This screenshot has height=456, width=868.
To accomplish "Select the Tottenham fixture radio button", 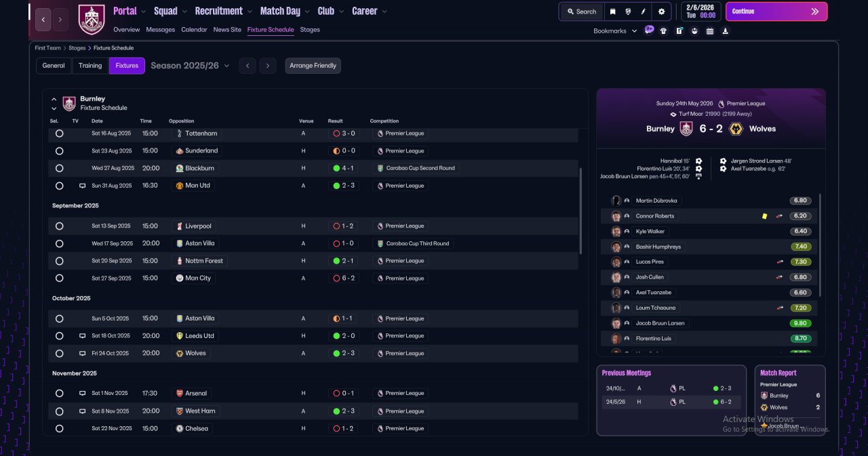I will 59,133.
